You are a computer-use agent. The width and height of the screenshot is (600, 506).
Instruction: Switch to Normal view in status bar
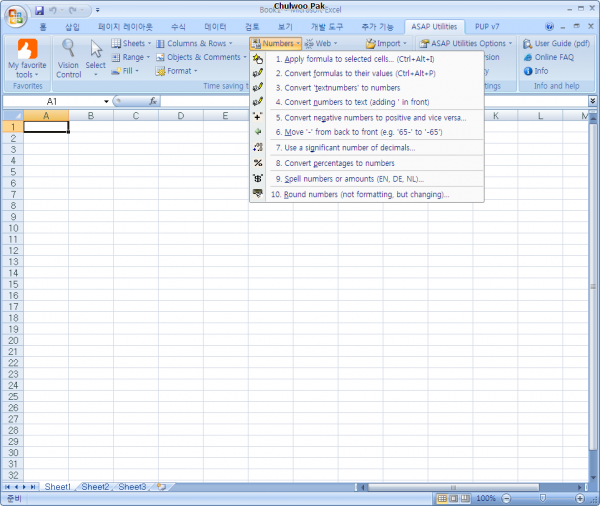pyautogui.click(x=442, y=498)
